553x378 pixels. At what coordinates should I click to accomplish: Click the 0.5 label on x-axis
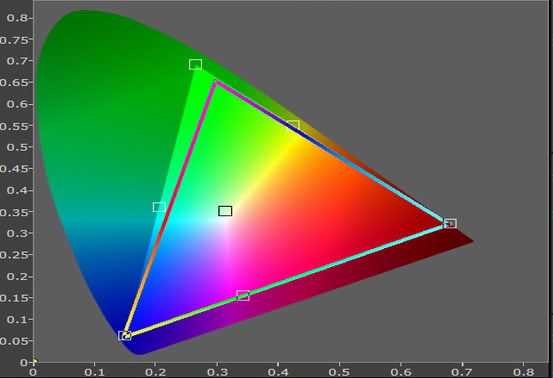coord(339,372)
